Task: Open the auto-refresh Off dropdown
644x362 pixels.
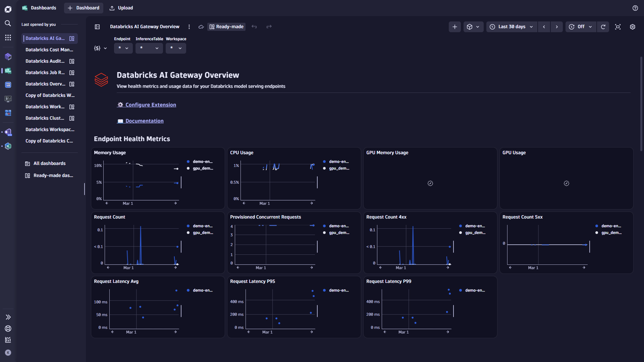Action: click(x=580, y=27)
